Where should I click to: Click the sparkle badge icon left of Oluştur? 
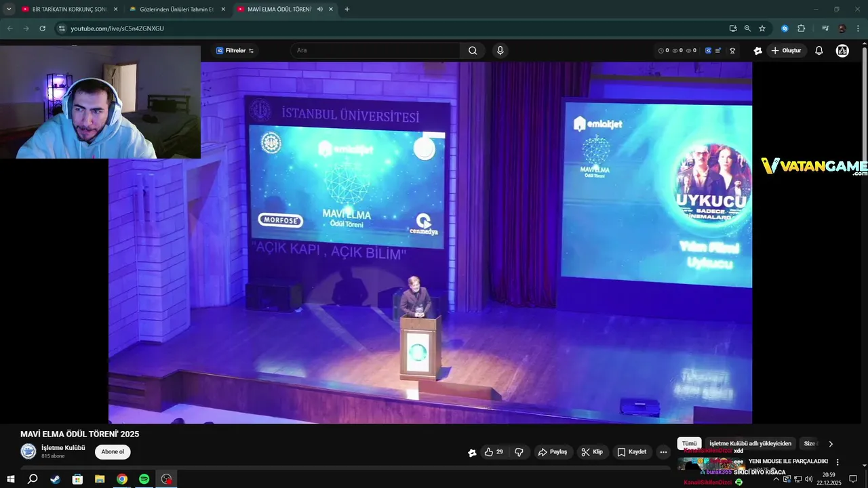click(757, 51)
